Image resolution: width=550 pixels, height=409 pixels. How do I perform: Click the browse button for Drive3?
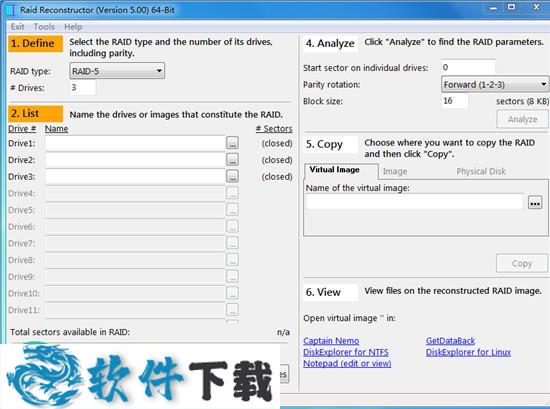click(x=232, y=176)
